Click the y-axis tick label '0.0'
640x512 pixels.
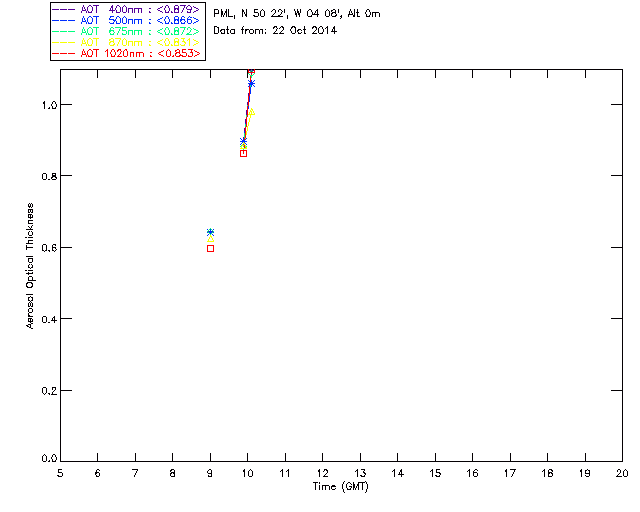pos(49,459)
